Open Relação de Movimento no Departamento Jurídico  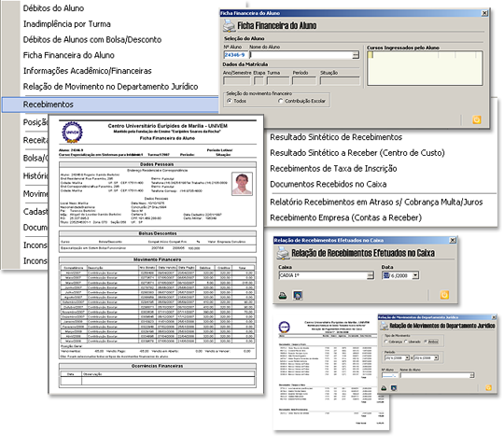point(110,87)
